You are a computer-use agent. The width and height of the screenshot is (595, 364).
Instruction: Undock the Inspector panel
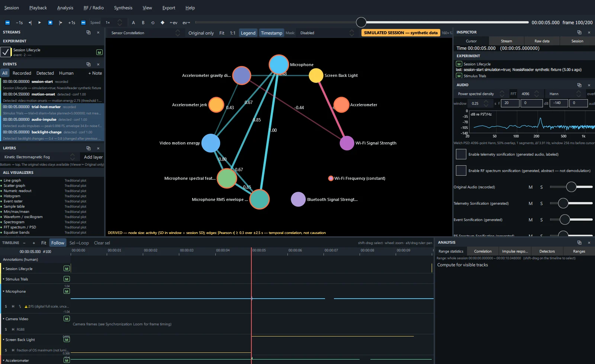click(579, 32)
